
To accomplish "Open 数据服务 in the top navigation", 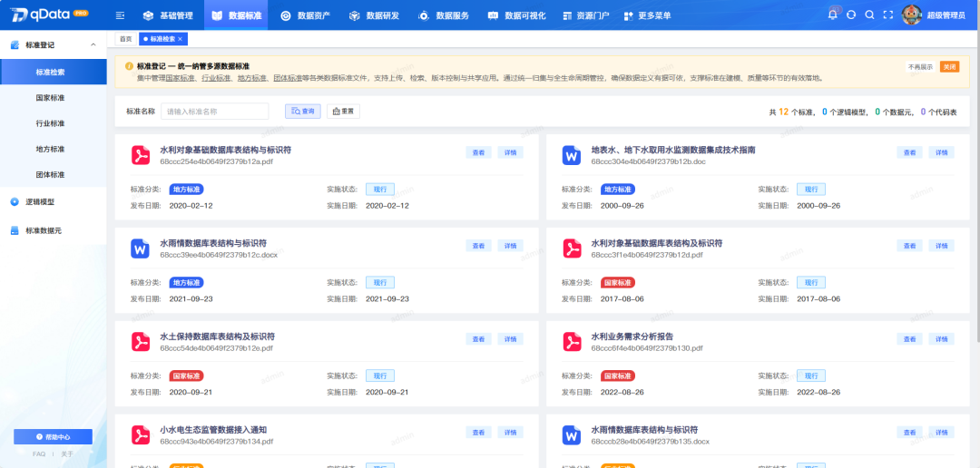I will pos(444,15).
